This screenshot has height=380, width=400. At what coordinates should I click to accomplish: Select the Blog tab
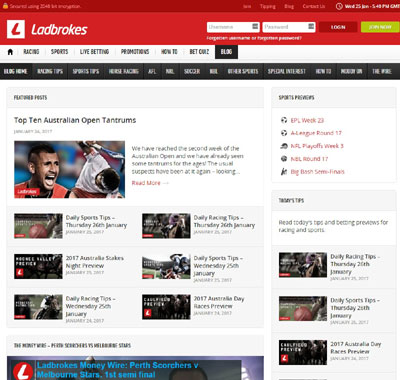pos(226,52)
